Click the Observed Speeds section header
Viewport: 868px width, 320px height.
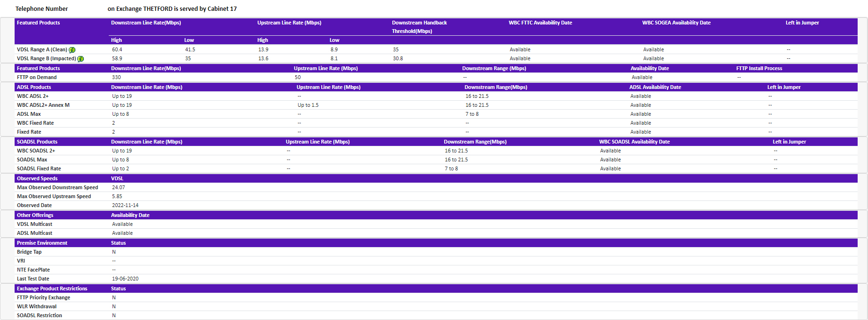point(37,178)
